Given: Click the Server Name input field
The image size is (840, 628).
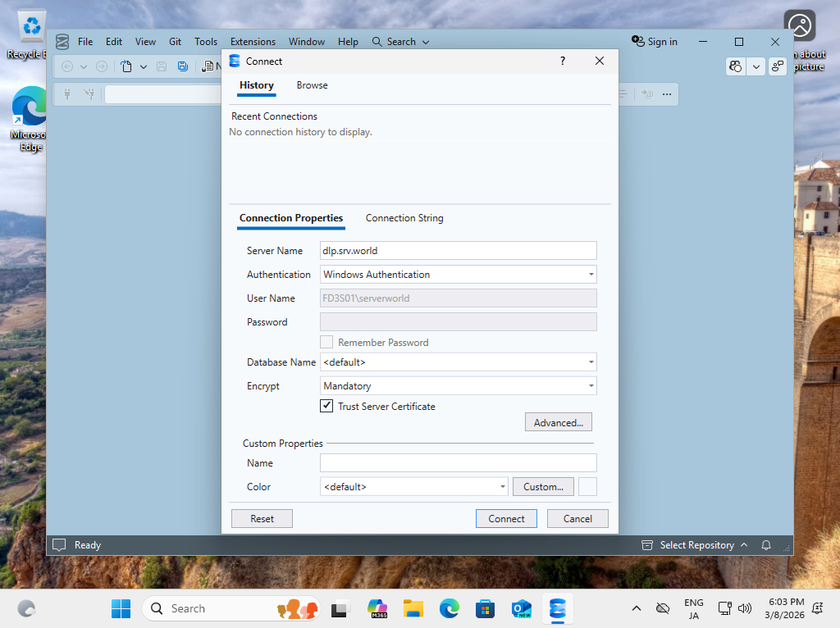Looking at the screenshot, I should pos(458,251).
